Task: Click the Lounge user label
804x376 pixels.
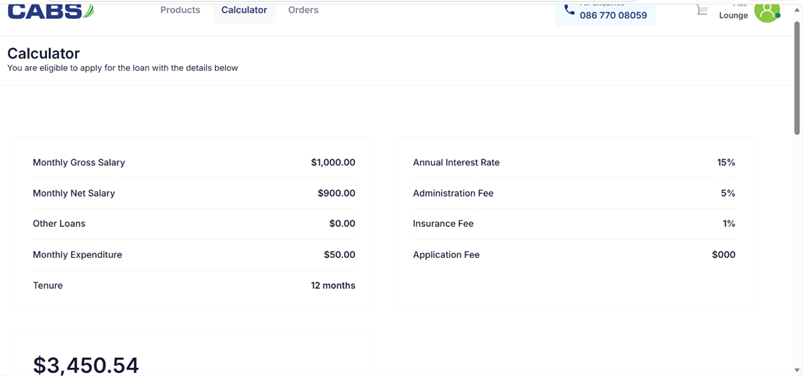Action: coord(733,15)
